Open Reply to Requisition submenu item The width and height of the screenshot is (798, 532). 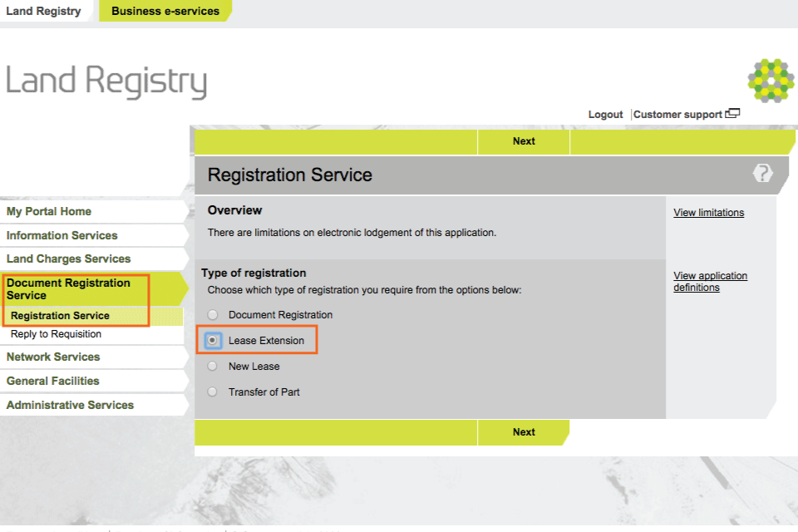(x=56, y=334)
